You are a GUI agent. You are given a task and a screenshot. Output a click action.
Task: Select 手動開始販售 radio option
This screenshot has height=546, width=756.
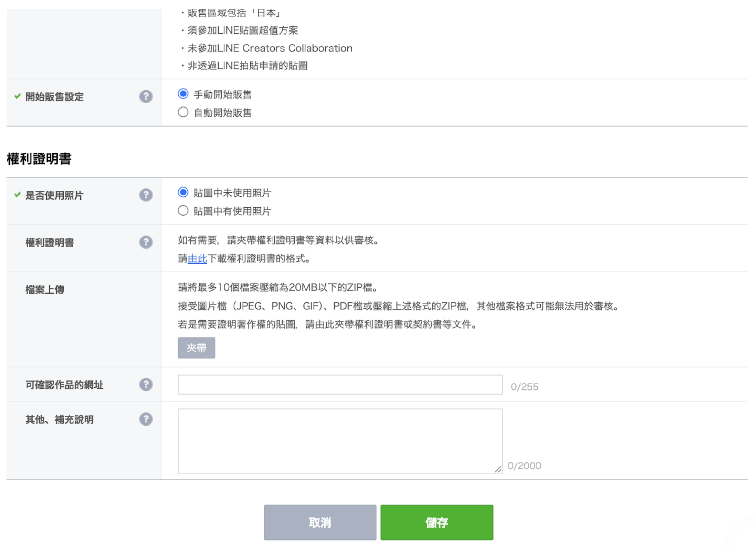click(x=183, y=94)
